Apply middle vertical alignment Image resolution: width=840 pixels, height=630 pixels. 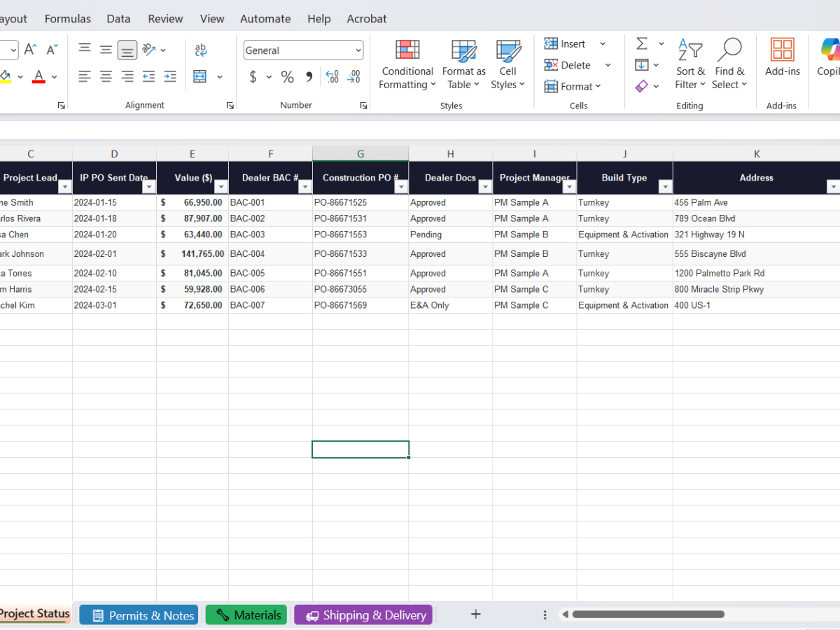pyautogui.click(x=106, y=50)
